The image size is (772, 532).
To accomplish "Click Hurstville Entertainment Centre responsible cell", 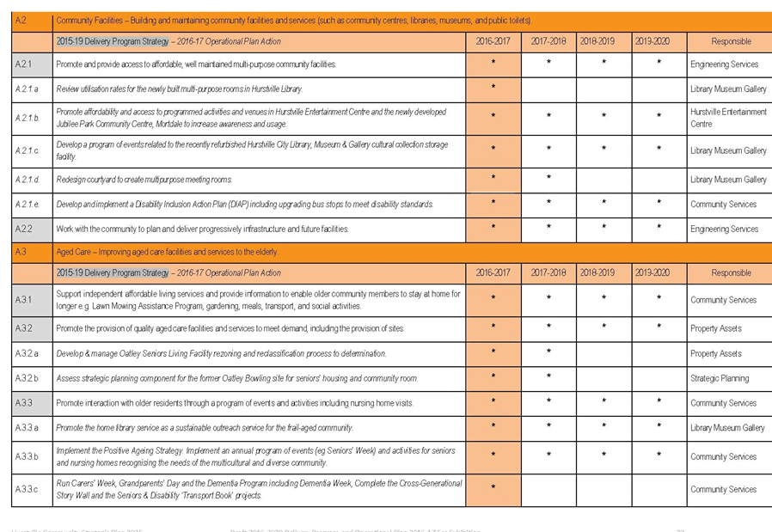I will click(728, 117).
